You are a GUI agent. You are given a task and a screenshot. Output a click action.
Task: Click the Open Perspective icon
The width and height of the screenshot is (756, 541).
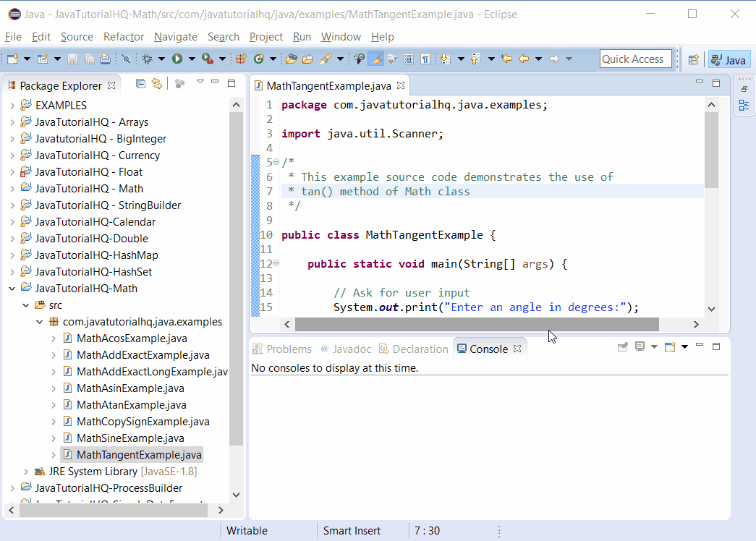[x=693, y=59]
